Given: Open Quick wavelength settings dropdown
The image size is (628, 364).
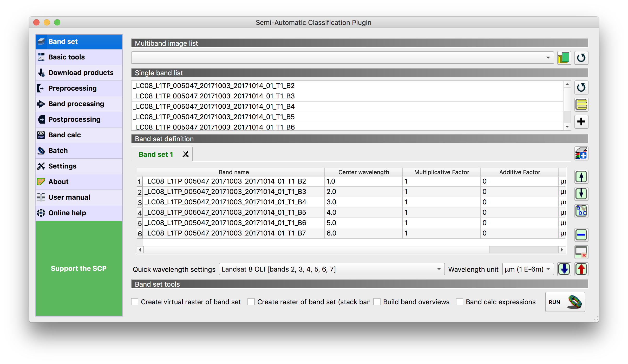Looking at the screenshot, I should [331, 269].
